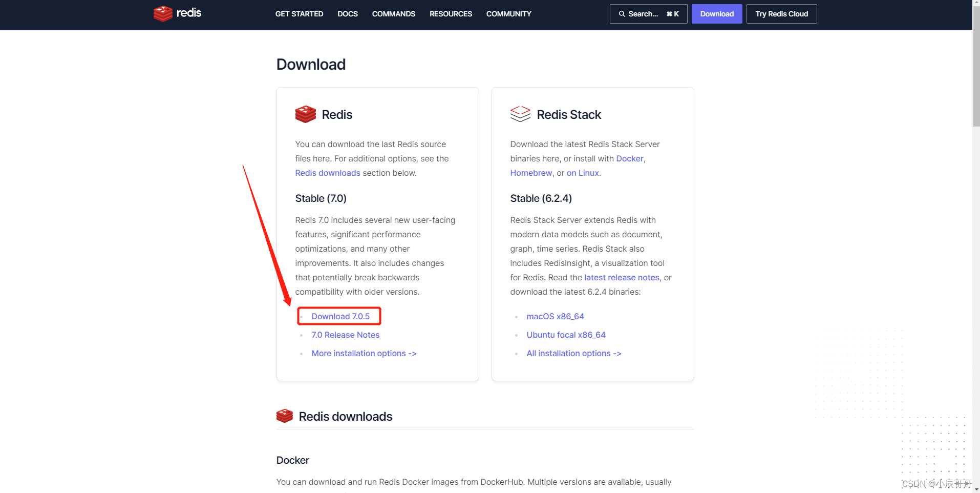Follow the on Linux link
Screen dimensions: 980x493
click(x=583, y=173)
